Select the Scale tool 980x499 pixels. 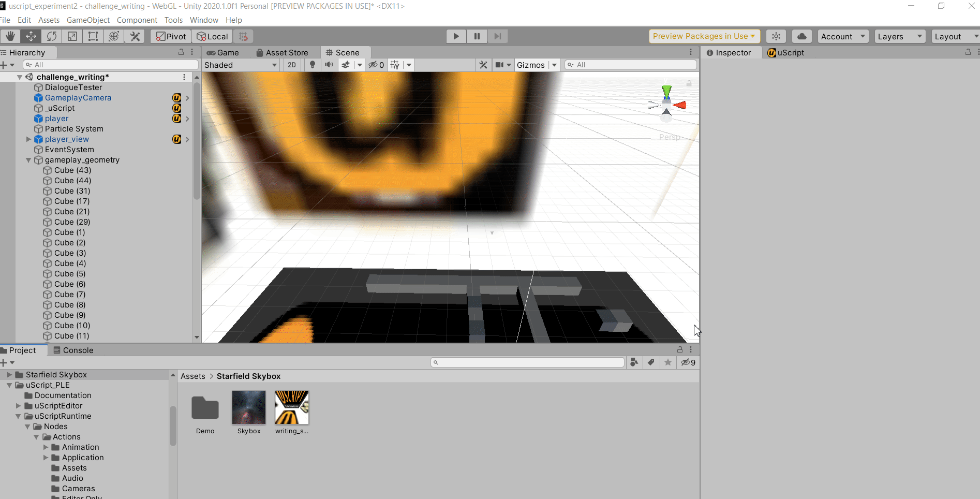72,36
